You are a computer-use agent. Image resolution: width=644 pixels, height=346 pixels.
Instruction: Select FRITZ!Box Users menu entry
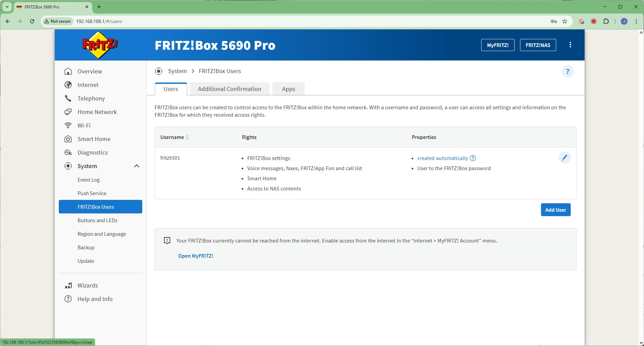point(100,207)
